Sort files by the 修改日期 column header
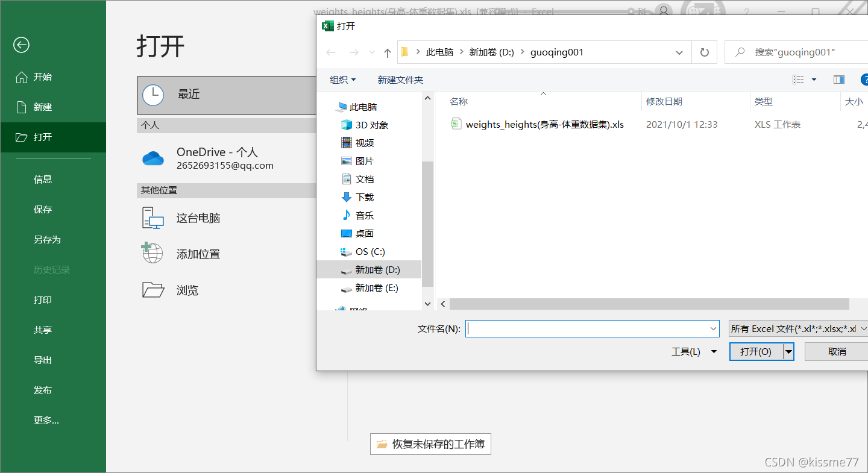The height and width of the screenshot is (473, 868). (x=664, y=101)
